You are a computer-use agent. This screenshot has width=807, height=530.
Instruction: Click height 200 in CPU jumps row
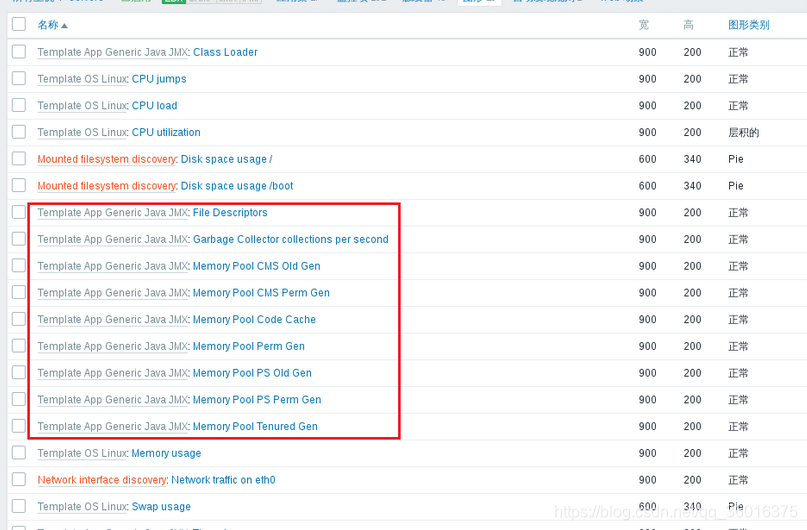click(x=692, y=79)
